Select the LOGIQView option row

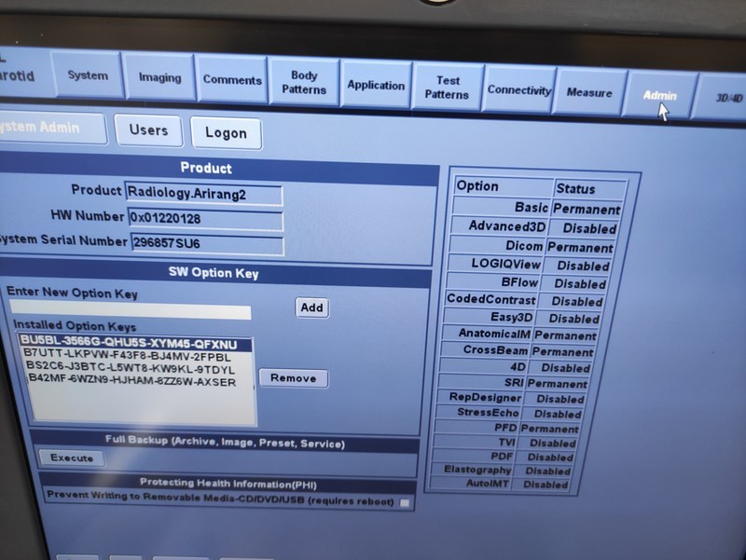(529, 265)
